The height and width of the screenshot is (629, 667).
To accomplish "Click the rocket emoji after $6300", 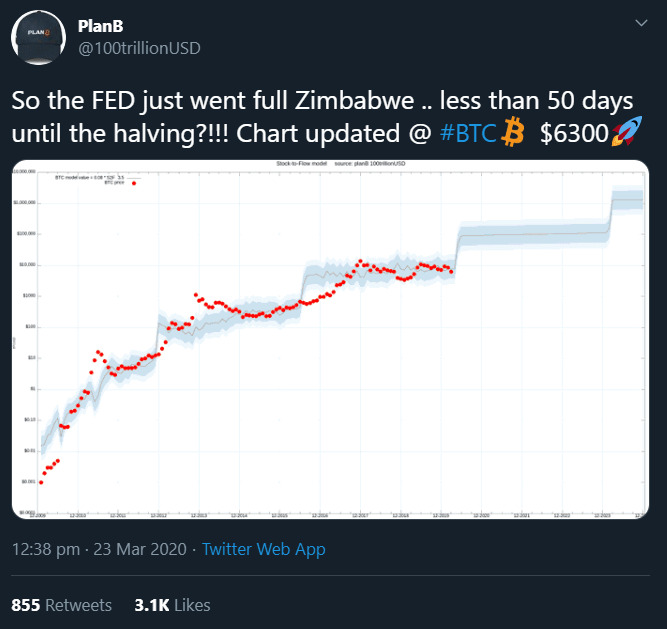I will pos(627,132).
